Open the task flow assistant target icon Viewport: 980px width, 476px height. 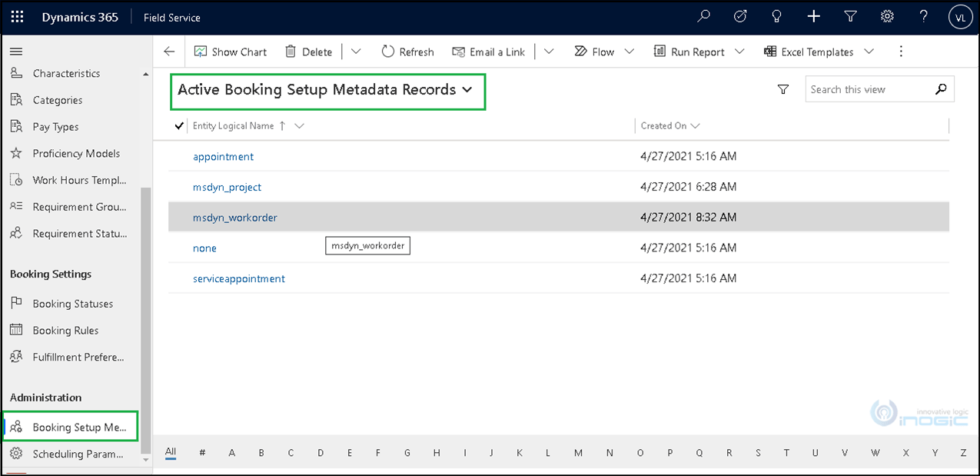pyautogui.click(x=740, y=16)
